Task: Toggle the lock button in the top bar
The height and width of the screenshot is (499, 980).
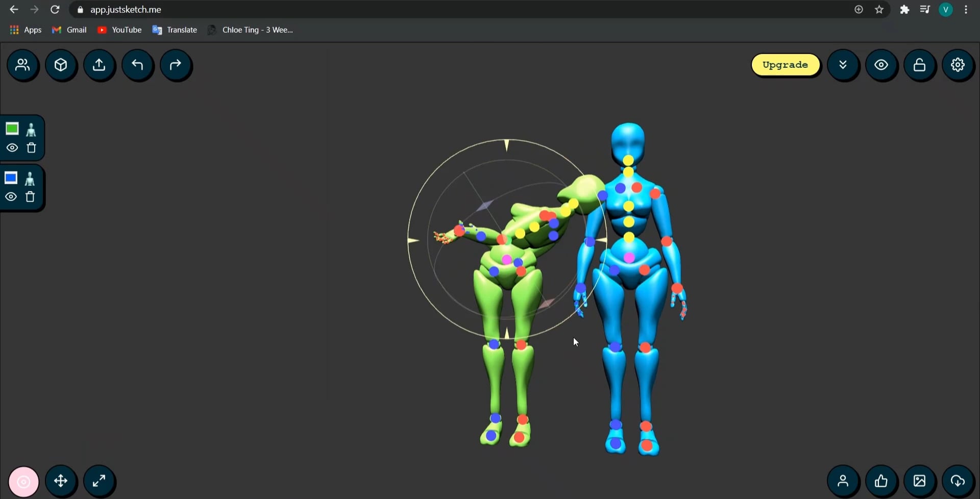Action: point(920,65)
